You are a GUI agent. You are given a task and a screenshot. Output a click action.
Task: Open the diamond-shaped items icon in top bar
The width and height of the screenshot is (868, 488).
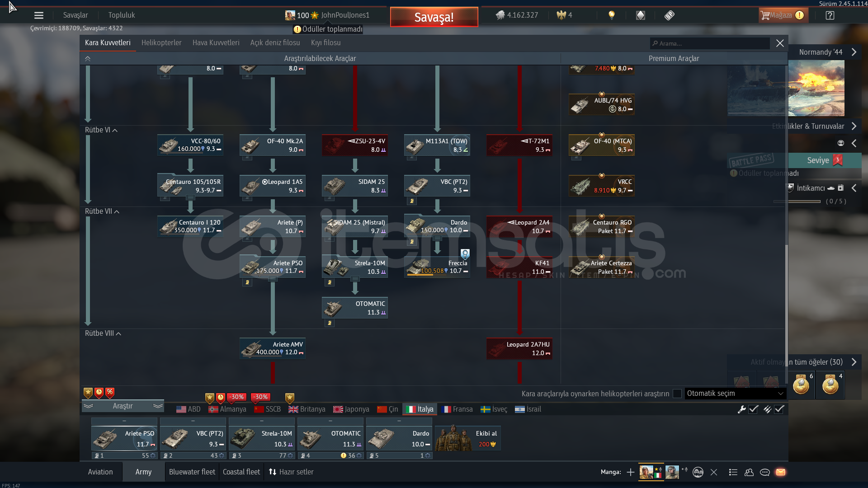click(641, 15)
